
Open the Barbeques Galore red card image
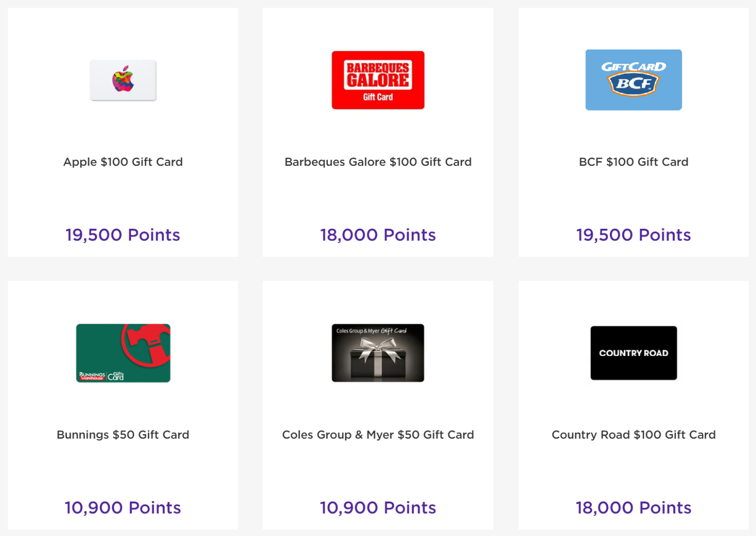[x=378, y=80]
